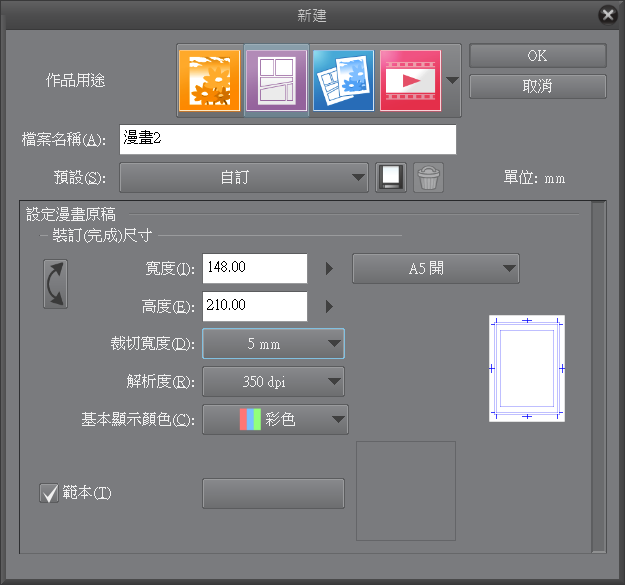Open the A5 開 paper size dropdown
The image size is (625, 585).
click(436, 269)
